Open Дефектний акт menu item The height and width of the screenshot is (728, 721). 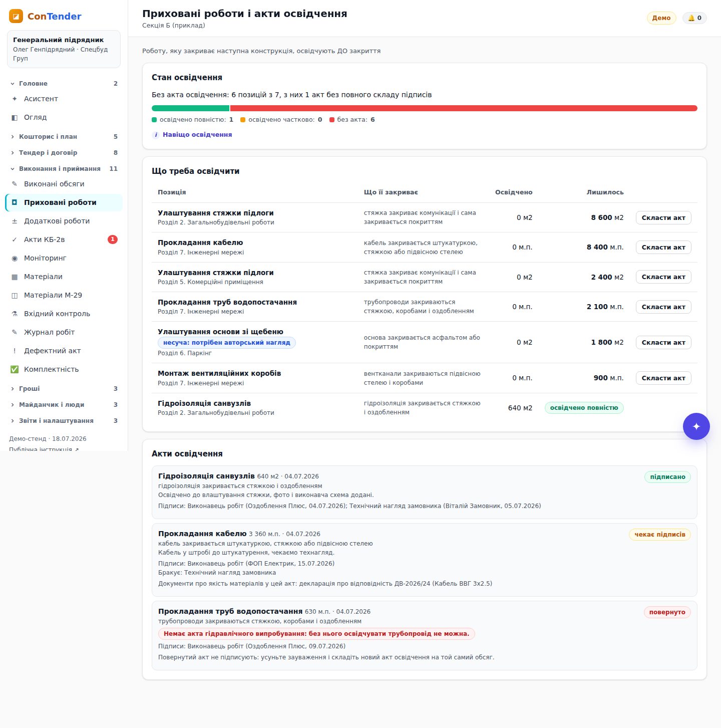pyautogui.click(x=64, y=351)
